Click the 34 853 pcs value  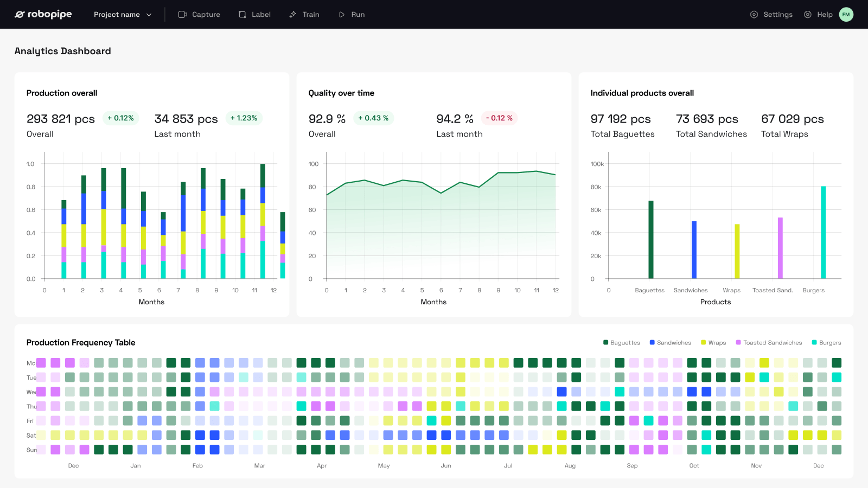[x=186, y=119]
